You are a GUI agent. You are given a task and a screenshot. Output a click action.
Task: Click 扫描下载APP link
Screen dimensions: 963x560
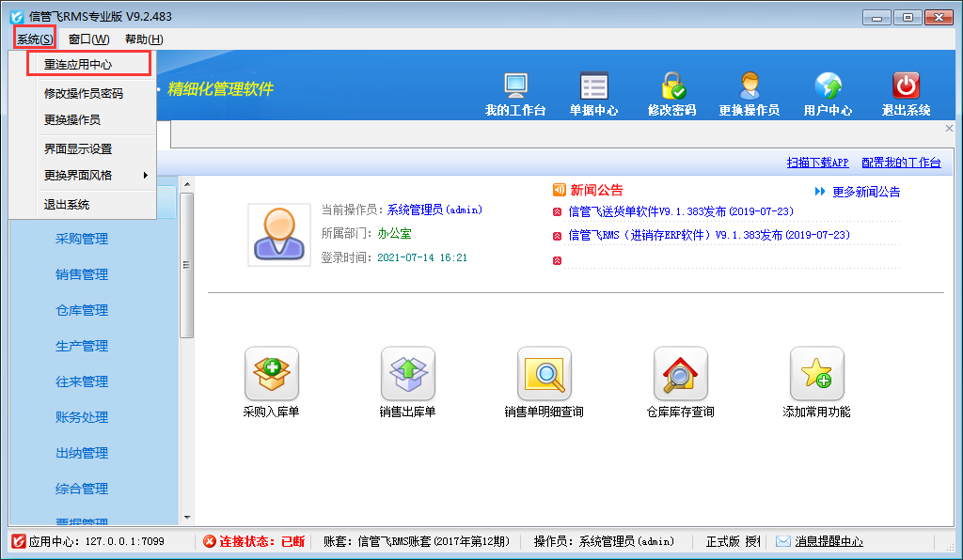[x=817, y=163]
